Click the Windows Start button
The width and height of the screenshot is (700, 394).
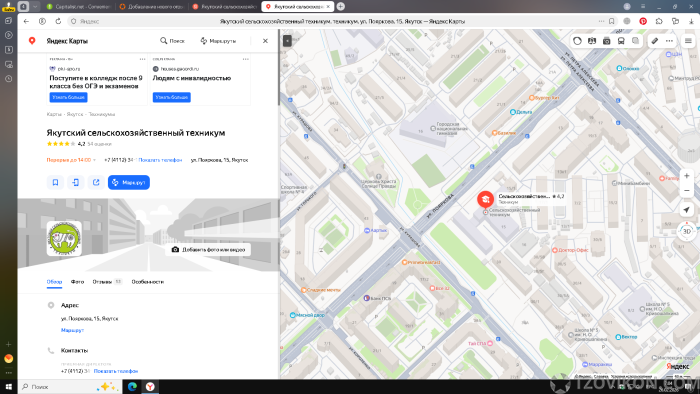[8, 387]
